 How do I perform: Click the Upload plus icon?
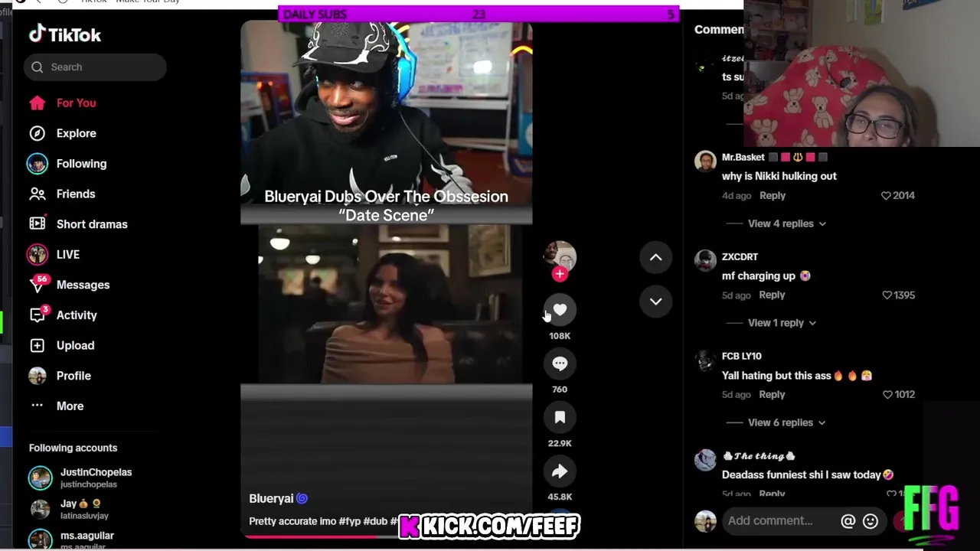(x=37, y=345)
